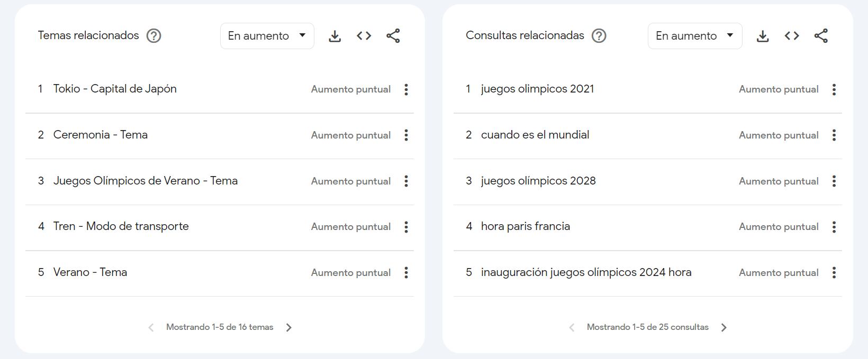Viewport: 868px width, 359px height.
Task: Go to next page of related queries
Action: tap(724, 327)
